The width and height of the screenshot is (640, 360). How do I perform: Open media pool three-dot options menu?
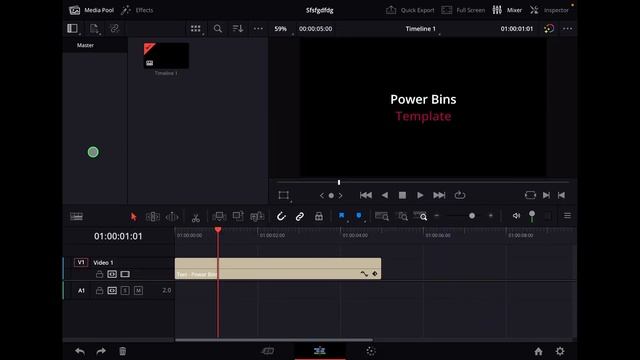(x=258, y=29)
